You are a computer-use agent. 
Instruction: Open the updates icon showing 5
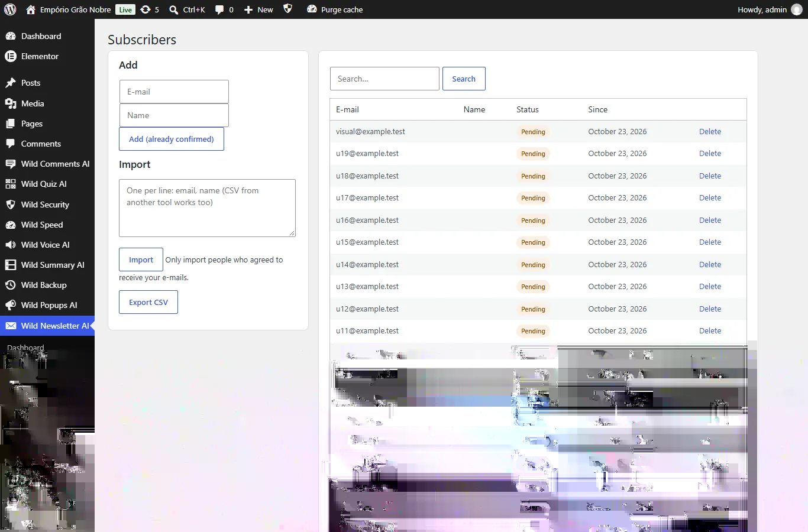tap(146, 9)
